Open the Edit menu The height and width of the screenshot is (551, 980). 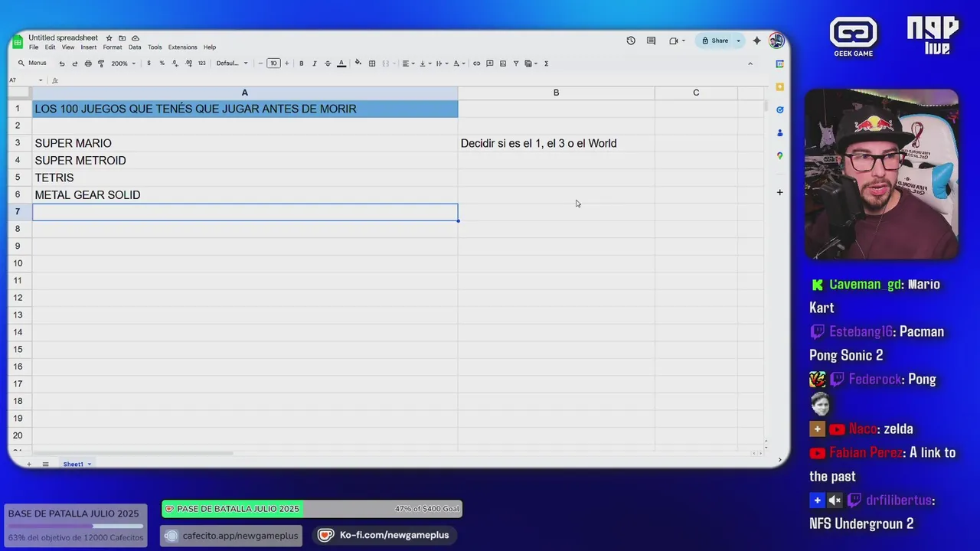point(50,47)
